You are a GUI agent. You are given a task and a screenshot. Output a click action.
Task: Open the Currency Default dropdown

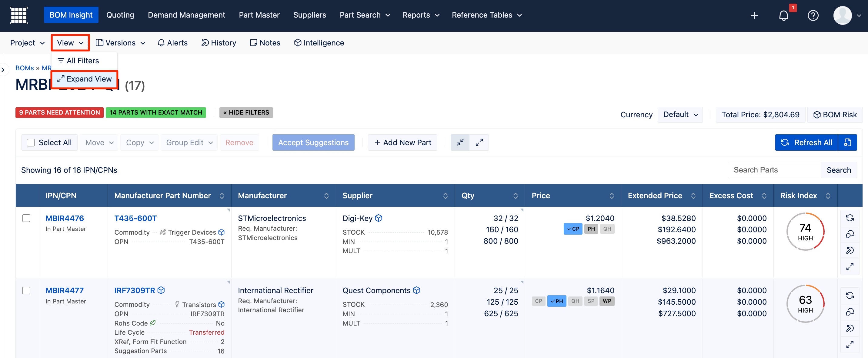pos(680,115)
